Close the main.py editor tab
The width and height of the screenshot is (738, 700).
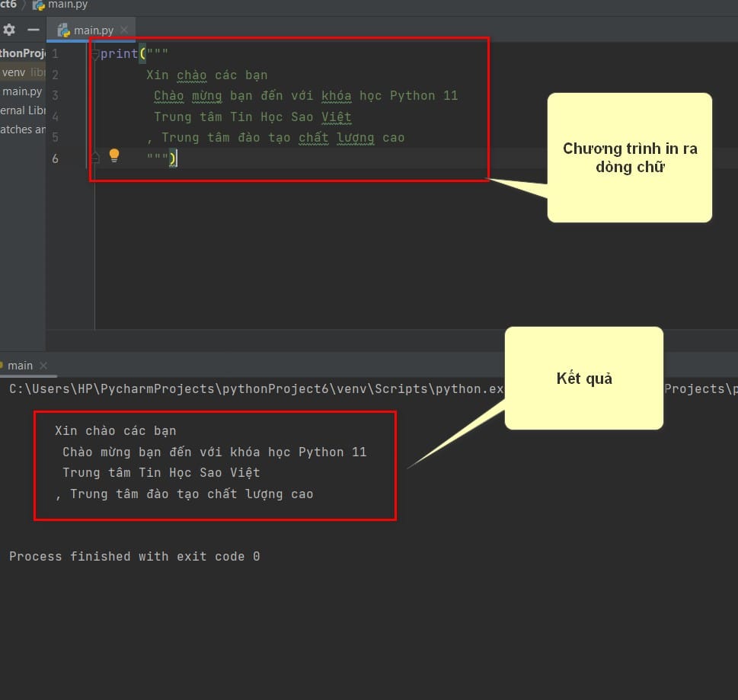pos(124,30)
